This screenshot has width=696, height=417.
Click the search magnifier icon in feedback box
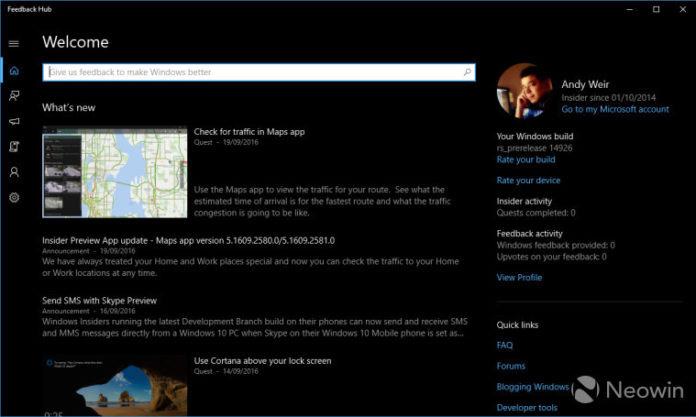pos(467,72)
